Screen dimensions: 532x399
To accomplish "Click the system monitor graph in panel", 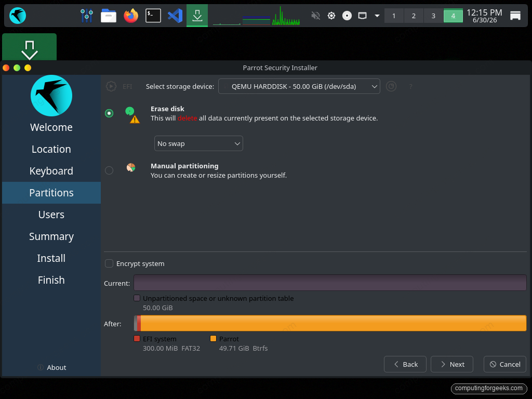I will point(256,16).
